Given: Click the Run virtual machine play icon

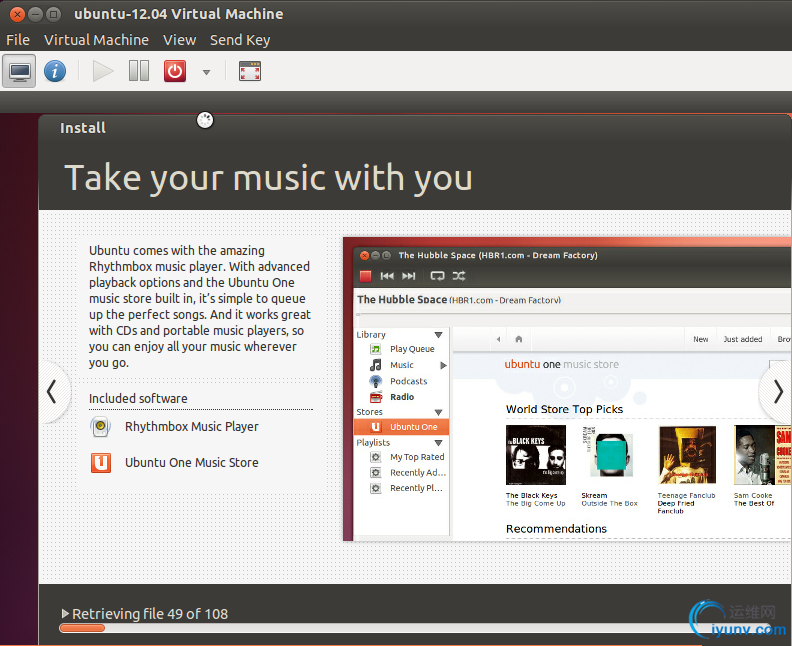Looking at the screenshot, I should 103,71.
